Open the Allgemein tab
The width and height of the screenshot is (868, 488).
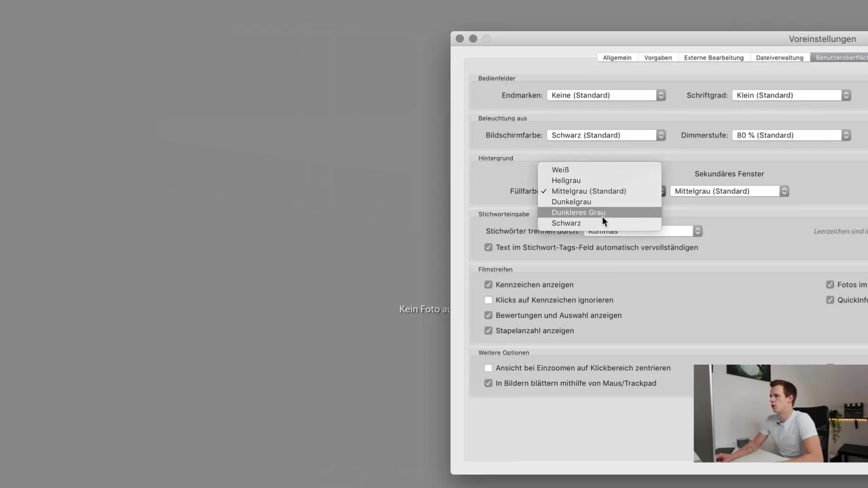pos(617,57)
